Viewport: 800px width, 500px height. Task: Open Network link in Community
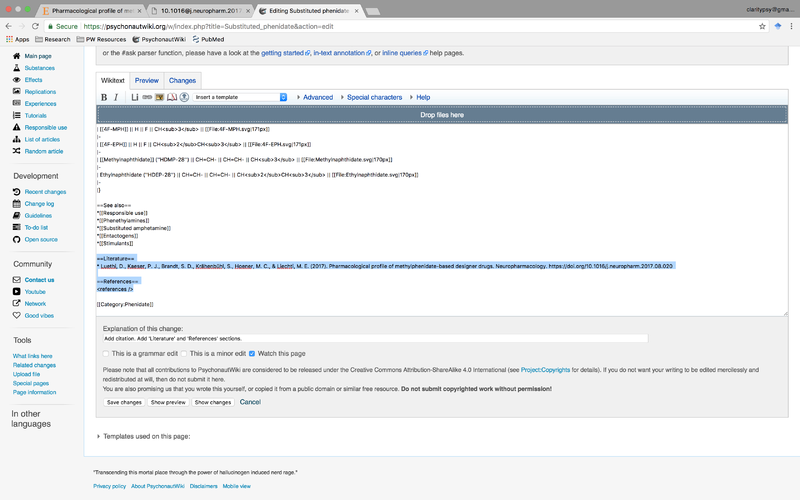[35, 304]
